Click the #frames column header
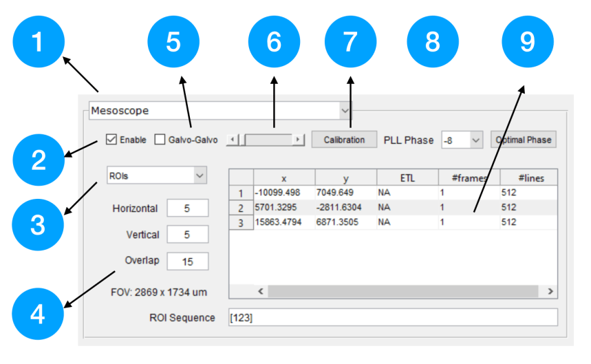The image size is (591, 364). 469,178
